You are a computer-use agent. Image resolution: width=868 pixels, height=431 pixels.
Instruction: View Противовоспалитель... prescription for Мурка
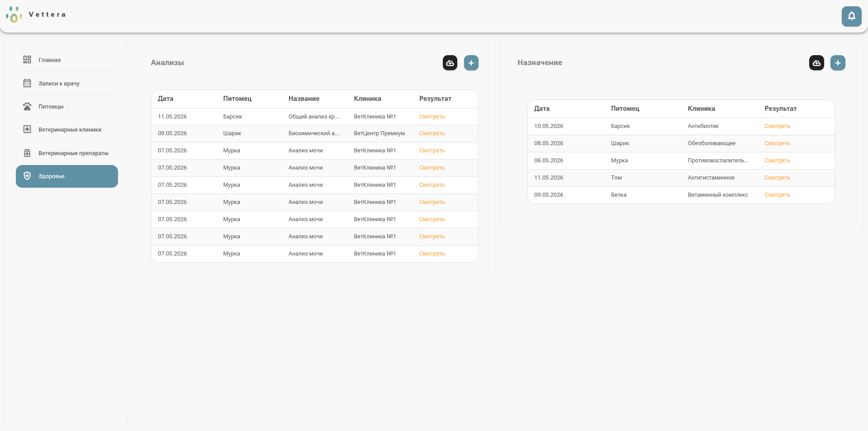click(777, 161)
